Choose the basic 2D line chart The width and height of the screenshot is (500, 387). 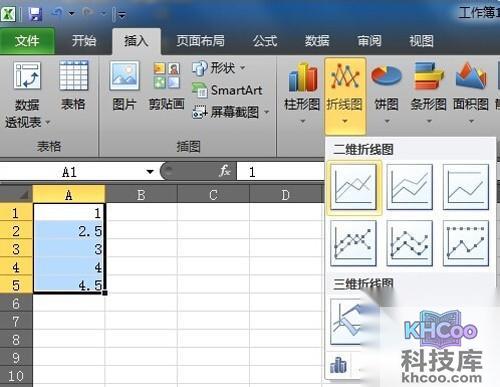click(x=353, y=187)
